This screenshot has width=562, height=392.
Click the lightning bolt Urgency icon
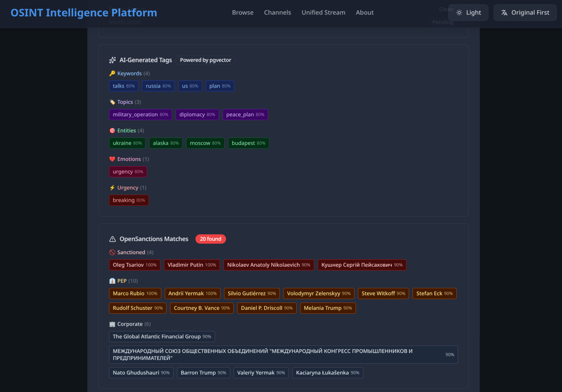click(x=112, y=187)
